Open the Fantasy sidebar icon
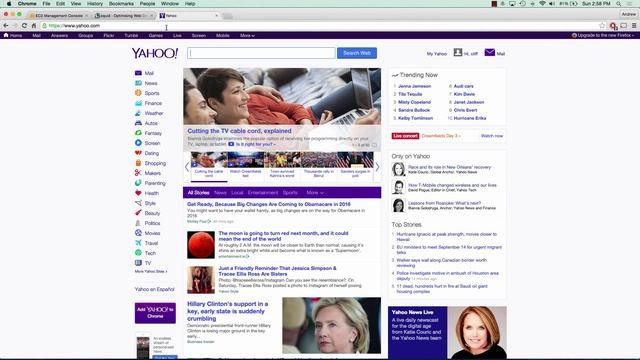The width and height of the screenshot is (640, 360). pyautogui.click(x=138, y=133)
